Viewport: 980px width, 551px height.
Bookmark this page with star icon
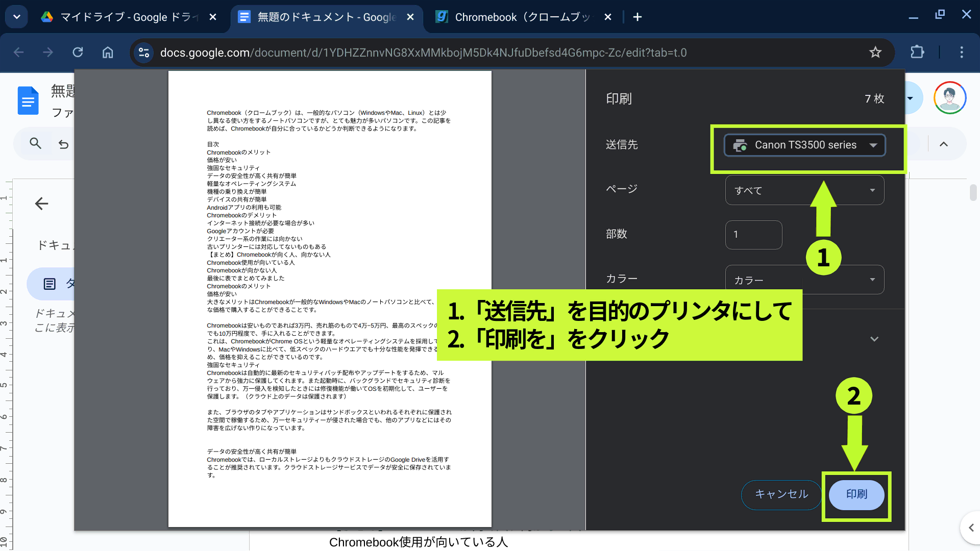coord(875,52)
